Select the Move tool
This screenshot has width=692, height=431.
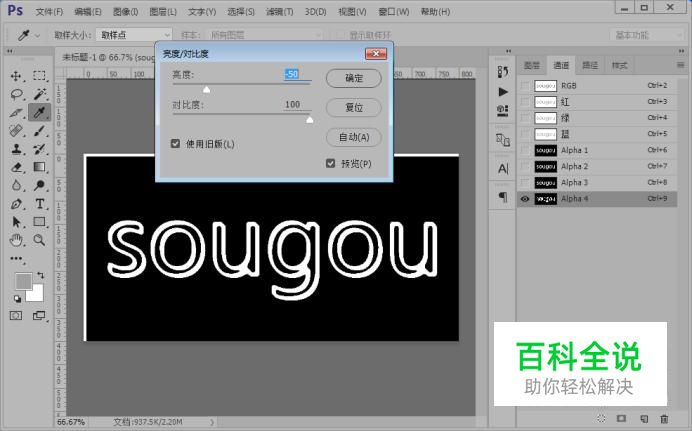(16, 76)
